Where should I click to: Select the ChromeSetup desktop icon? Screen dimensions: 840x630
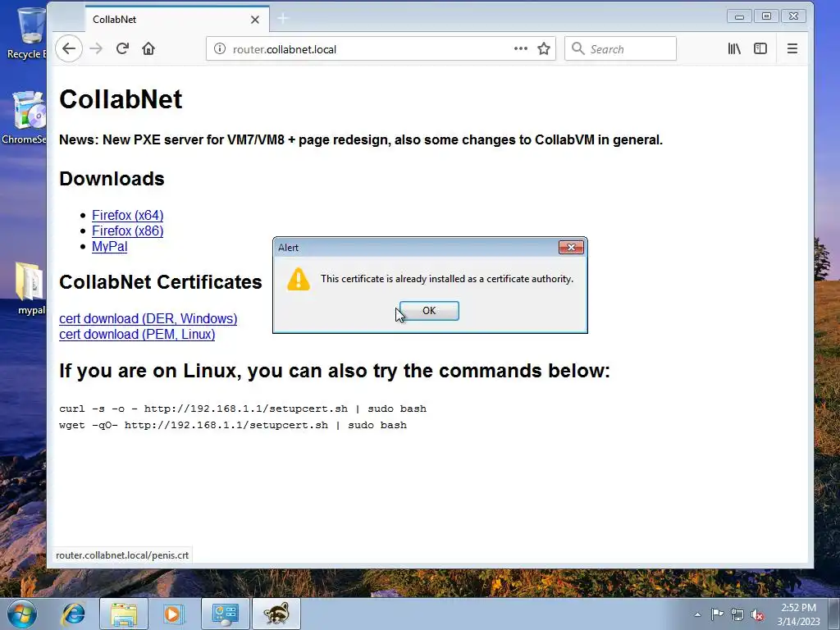25,118
